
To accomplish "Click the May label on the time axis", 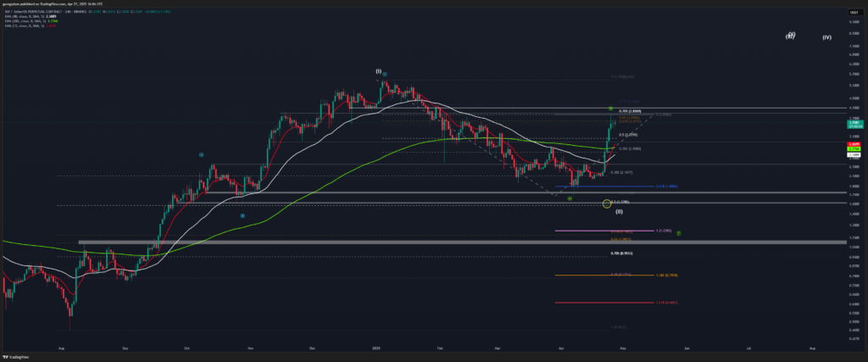I will click(x=622, y=348).
